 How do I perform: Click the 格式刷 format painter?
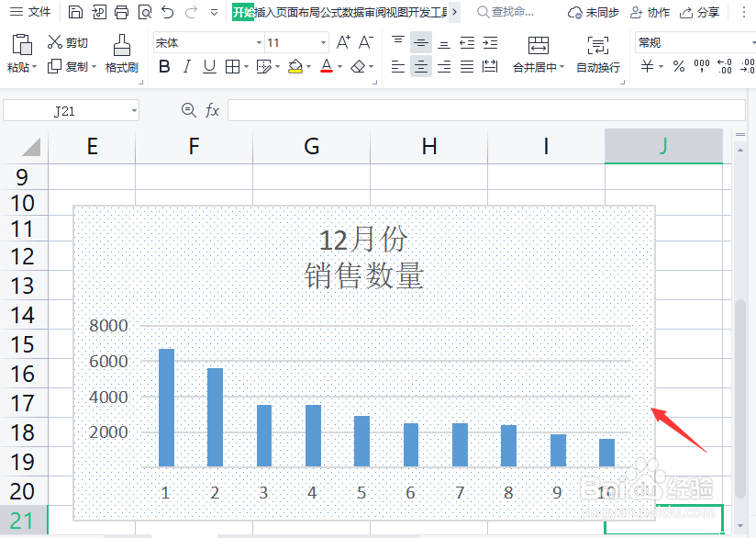click(122, 53)
